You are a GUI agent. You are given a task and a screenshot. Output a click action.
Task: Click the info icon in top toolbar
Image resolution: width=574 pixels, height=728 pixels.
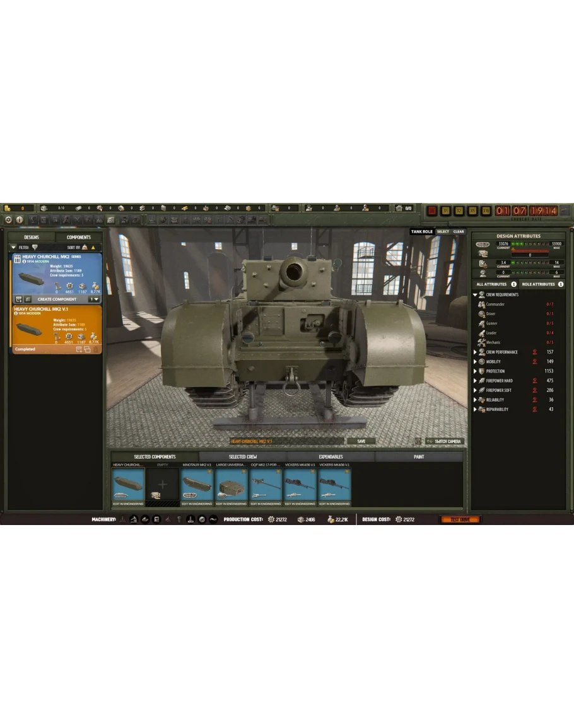coord(20,220)
